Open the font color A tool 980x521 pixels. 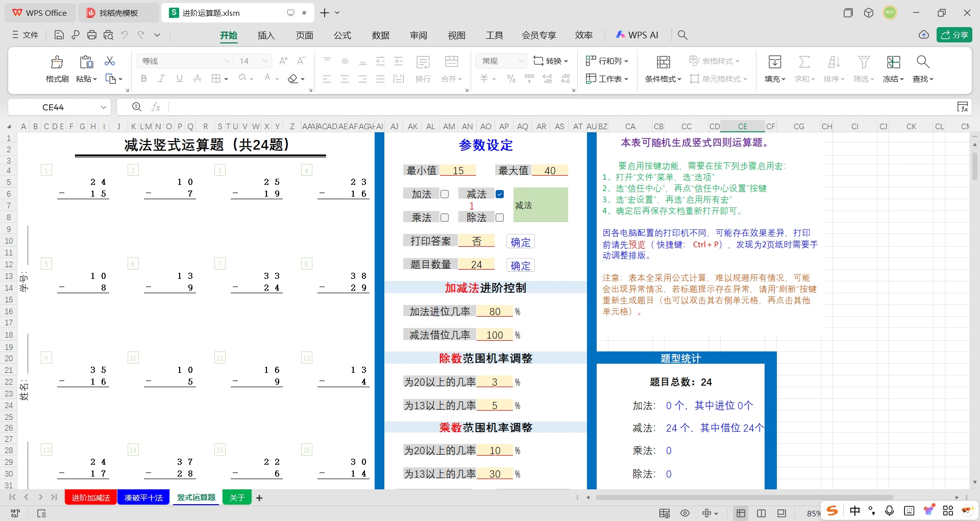[267, 78]
